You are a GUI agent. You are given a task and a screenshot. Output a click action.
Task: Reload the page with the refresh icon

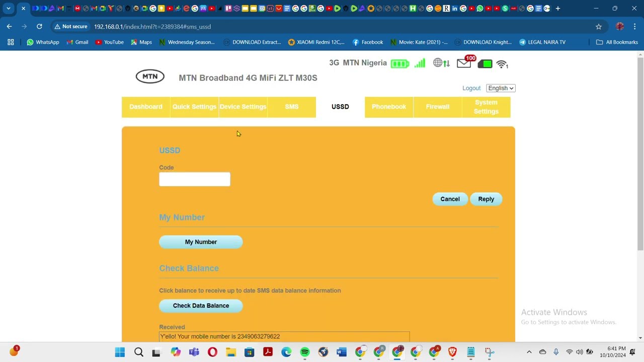point(39,26)
